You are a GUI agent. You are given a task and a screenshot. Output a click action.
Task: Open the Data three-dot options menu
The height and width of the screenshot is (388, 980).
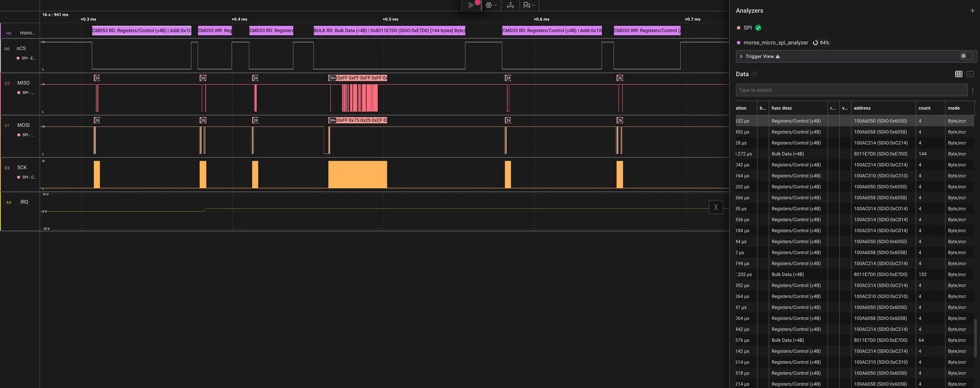[x=973, y=90]
